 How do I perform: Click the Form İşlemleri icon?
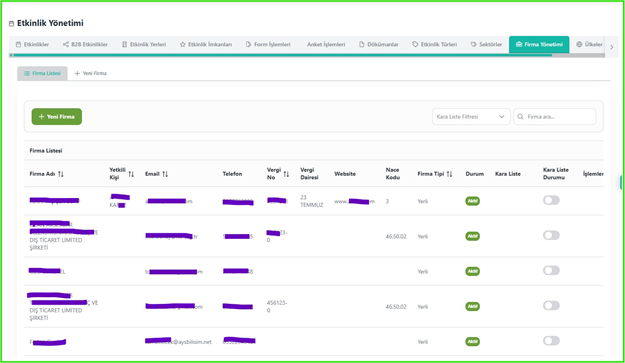click(x=249, y=44)
